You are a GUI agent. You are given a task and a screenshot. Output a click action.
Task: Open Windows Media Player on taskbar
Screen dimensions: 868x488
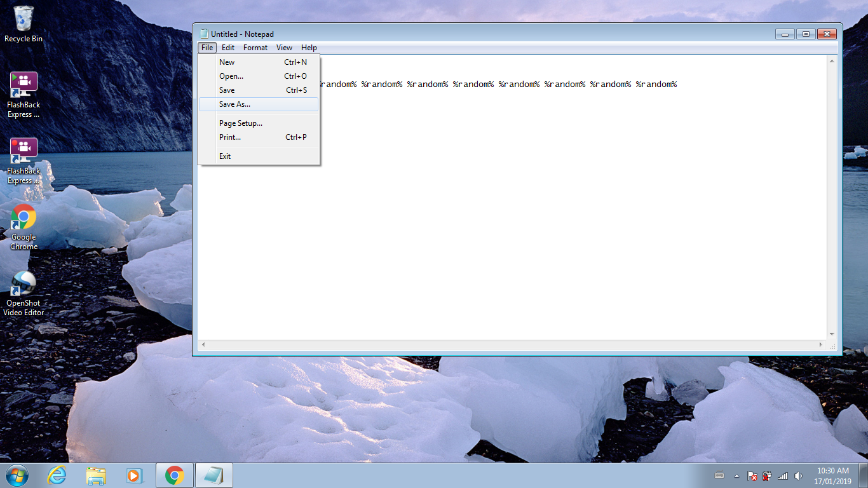(x=135, y=475)
